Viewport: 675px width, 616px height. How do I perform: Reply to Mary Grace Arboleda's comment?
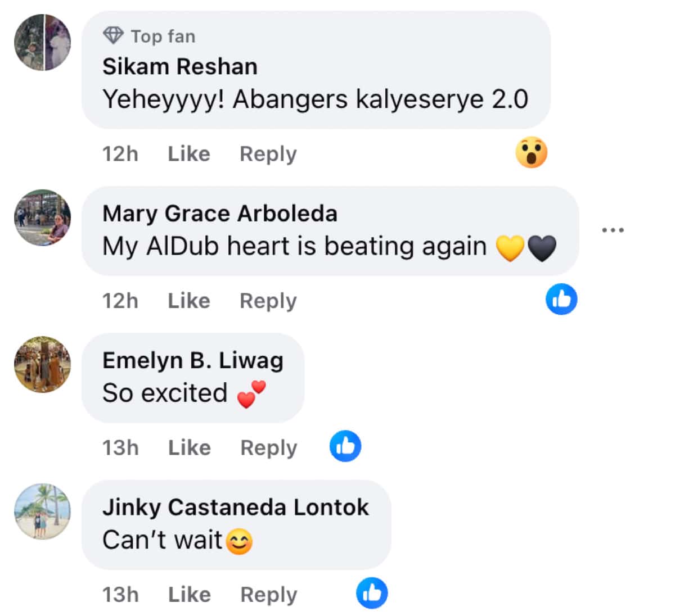pos(268,301)
